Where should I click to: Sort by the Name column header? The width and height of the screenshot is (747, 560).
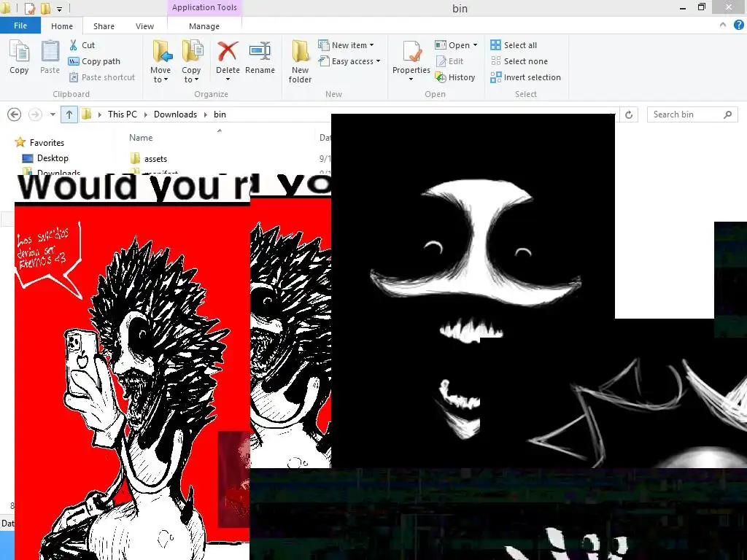pyautogui.click(x=141, y=138)
